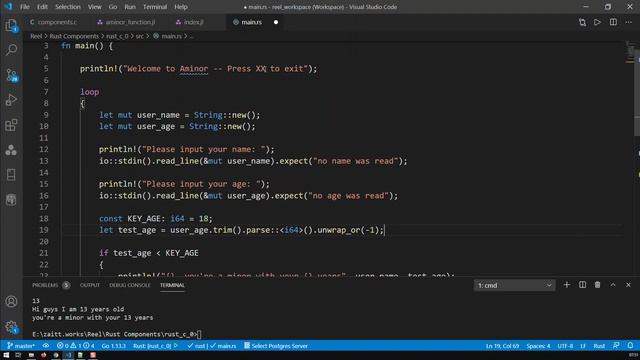
Task: Click the main.rs breadcrumb segment
Action: [x=171, y=36]
